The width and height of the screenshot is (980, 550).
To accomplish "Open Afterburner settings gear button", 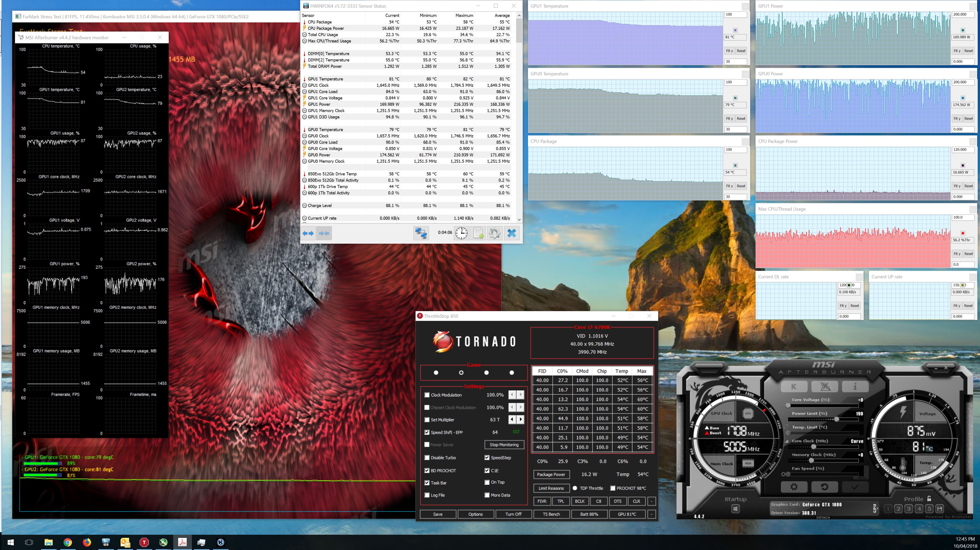I will tap(793, 487).
